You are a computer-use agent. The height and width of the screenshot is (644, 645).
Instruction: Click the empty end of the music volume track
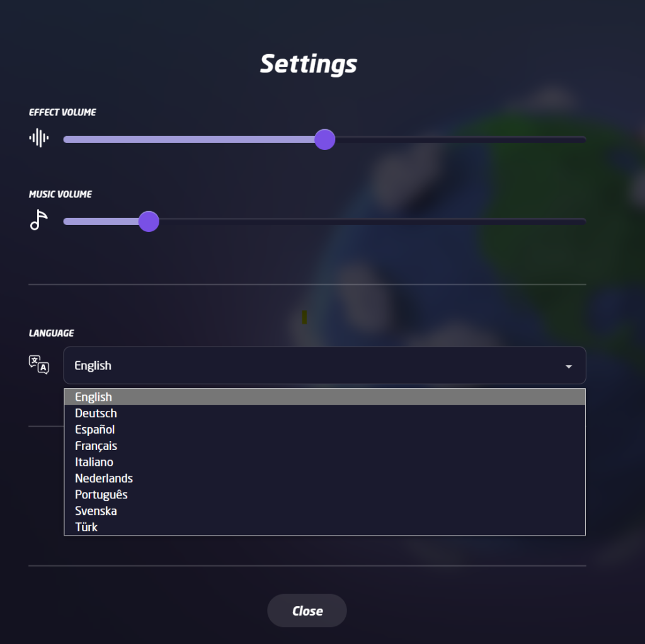[373, 221]
